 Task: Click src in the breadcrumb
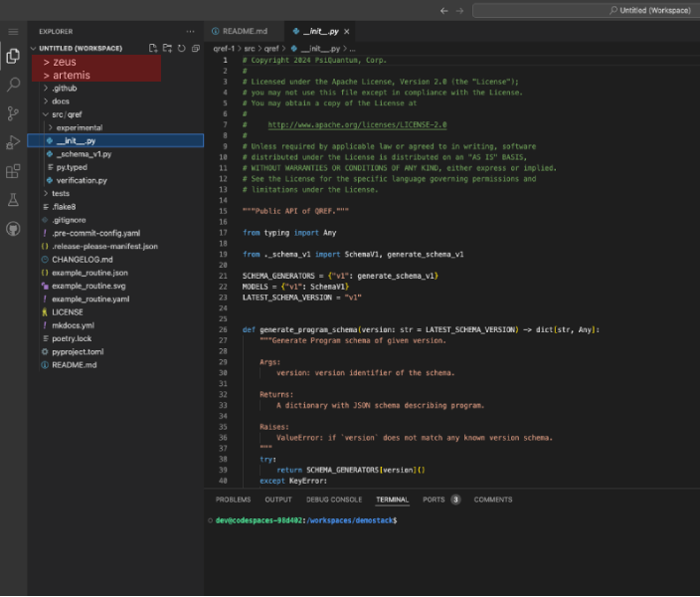250,49
